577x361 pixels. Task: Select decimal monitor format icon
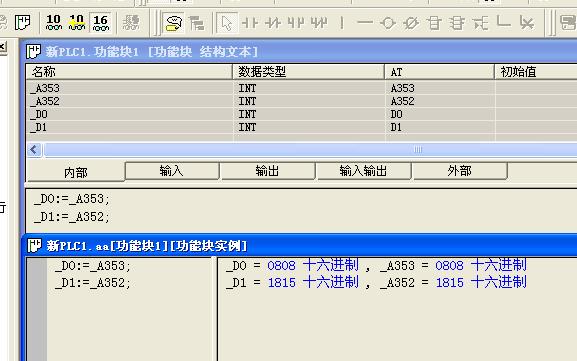pos(54,23)
